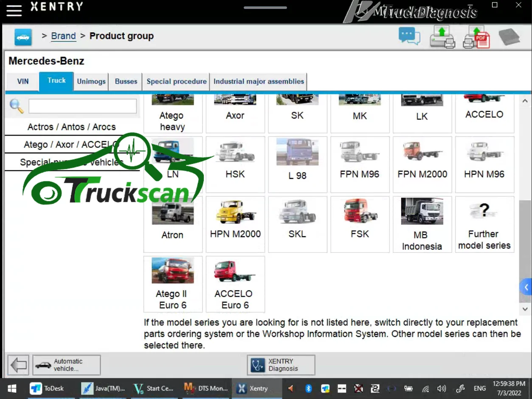Open the Special procedure tab
This screenshot has height=399, width=532.
point(176,82)
